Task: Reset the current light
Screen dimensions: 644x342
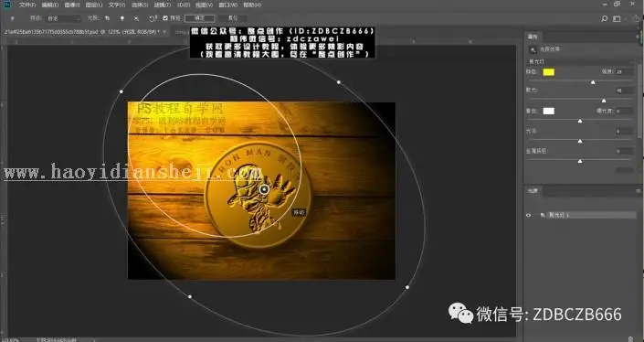Action: tap(153, 18)
